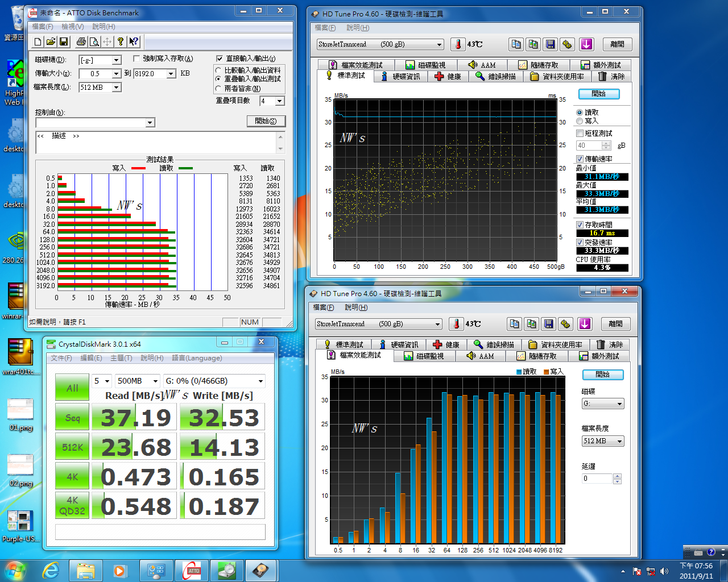
Task: Switch to 硬碟資訊 tab in upper HD Tune window
Action: [401, 77]
